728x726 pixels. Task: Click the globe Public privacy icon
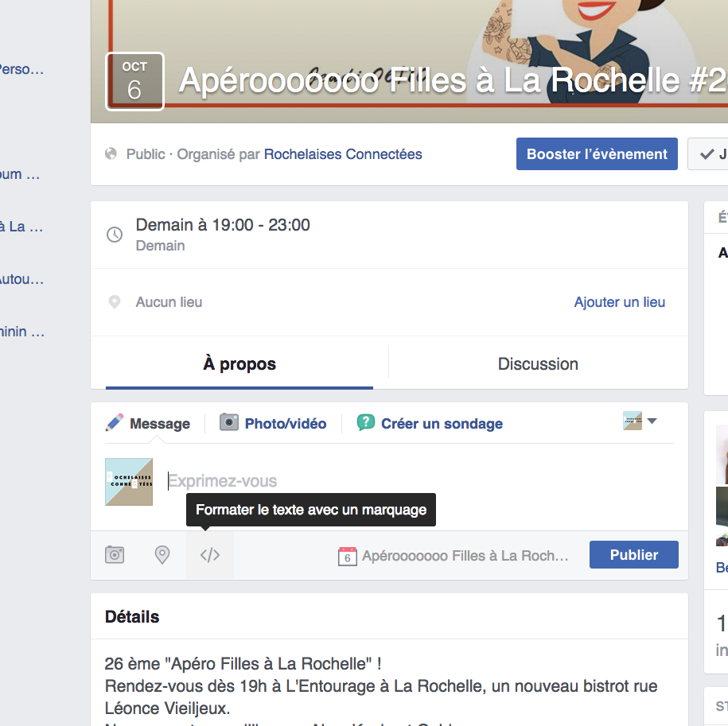(x=111, y=154)
